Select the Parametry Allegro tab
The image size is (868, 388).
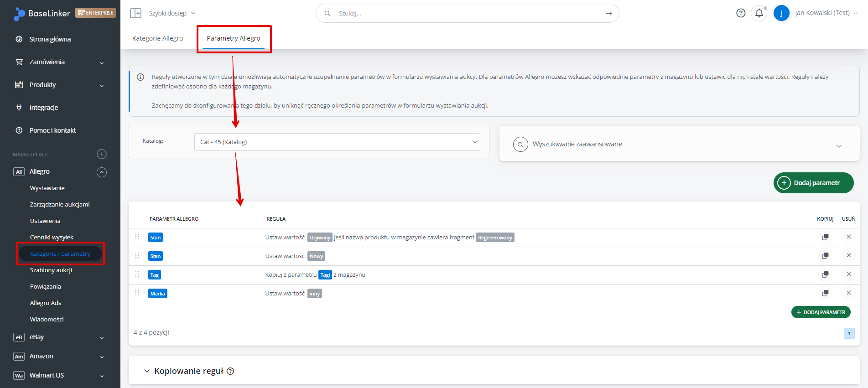click(x=234, y=38)
